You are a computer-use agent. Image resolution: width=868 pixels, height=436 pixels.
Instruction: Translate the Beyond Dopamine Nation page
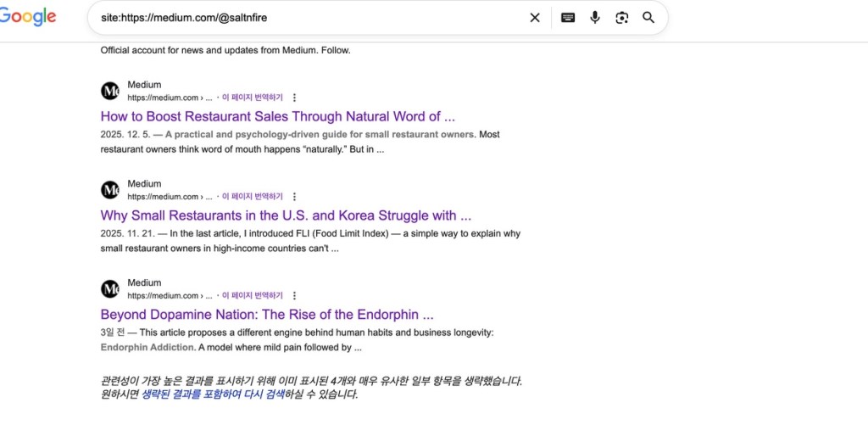click(253, 296)
